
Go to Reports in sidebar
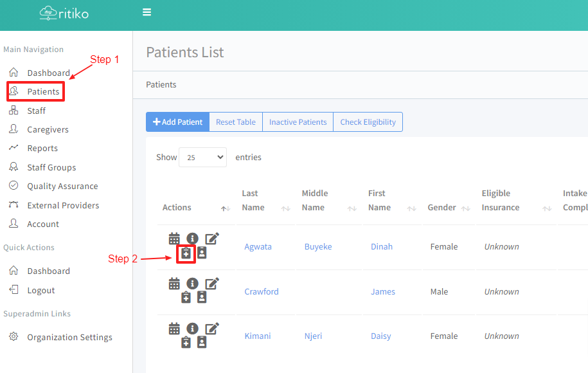coord(42,148)
